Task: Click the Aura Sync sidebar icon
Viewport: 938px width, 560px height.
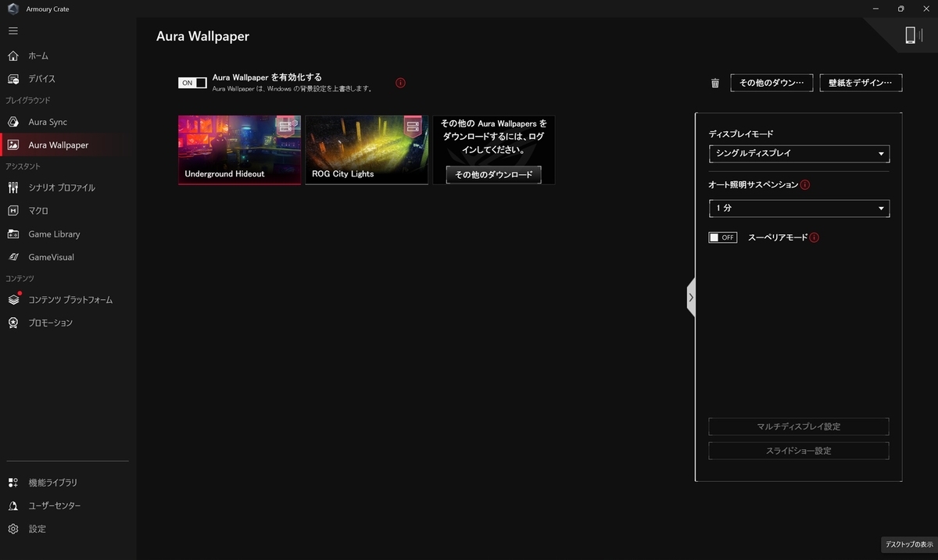Action: click(x=13, y=122)
